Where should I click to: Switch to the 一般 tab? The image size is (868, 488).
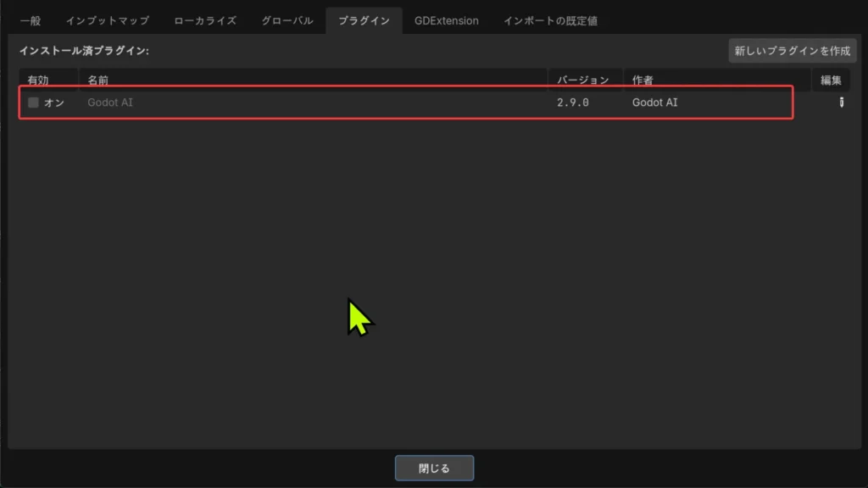[31, 21]
